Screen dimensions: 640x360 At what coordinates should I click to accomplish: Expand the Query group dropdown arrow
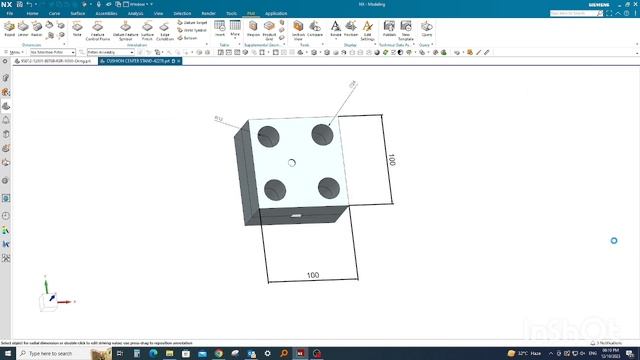pyautogui.click(x=432, y=44)
